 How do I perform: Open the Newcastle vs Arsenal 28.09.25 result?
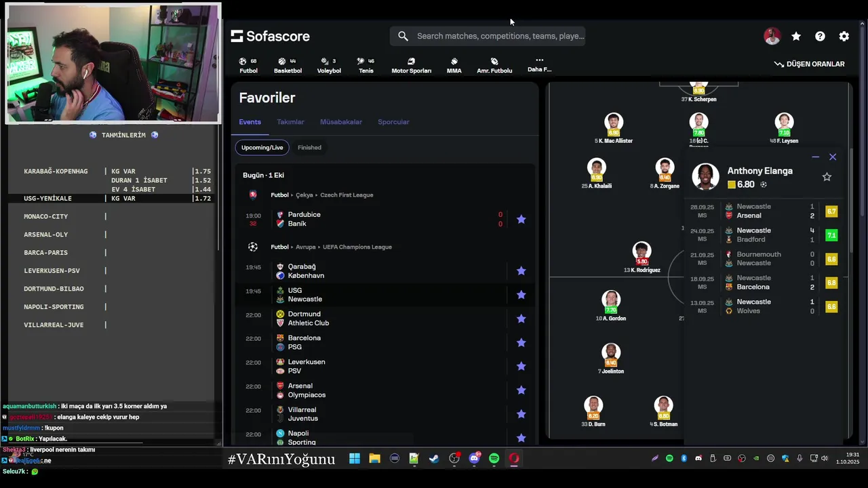click(x=765, y=211)
